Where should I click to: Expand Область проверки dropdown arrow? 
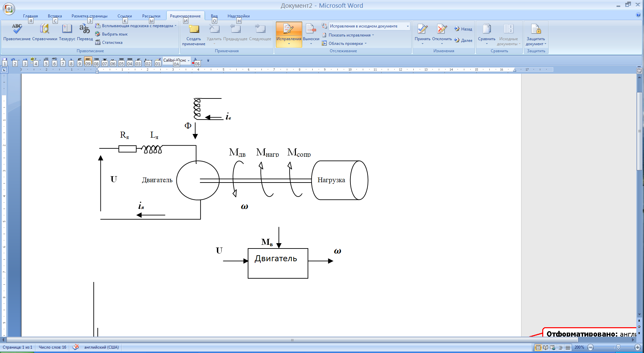[x=366, y=44]
